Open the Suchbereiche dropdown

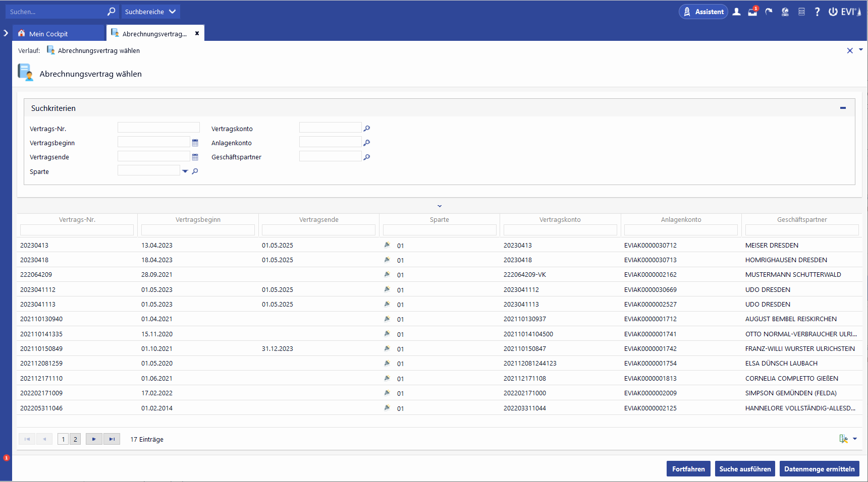(150, 12)
